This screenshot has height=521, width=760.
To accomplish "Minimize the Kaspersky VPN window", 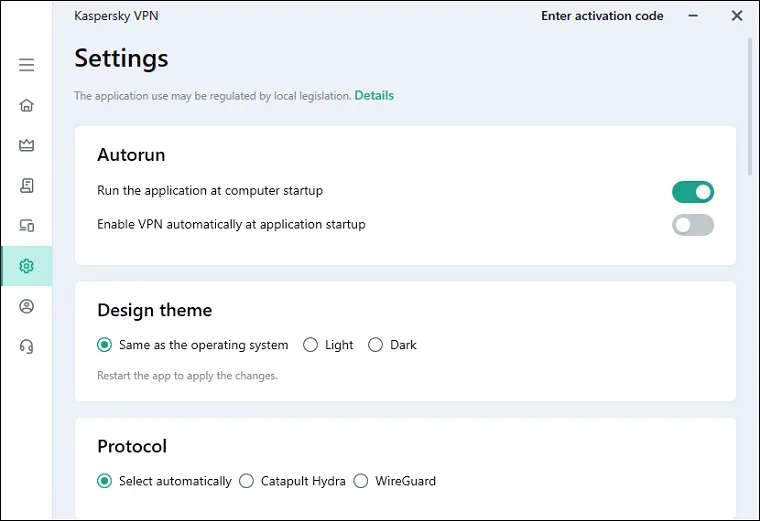I will (693, 16).
